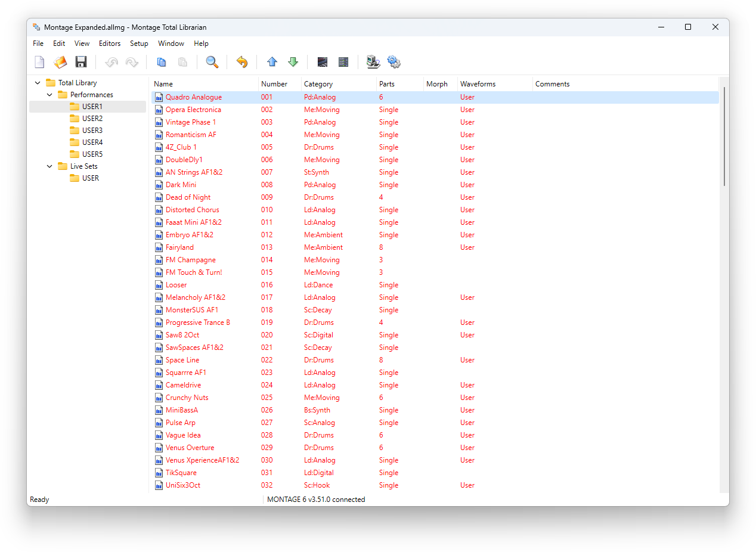Save library with floppy disk icon
The image size is (756, 552).
[x=81, y=62]
